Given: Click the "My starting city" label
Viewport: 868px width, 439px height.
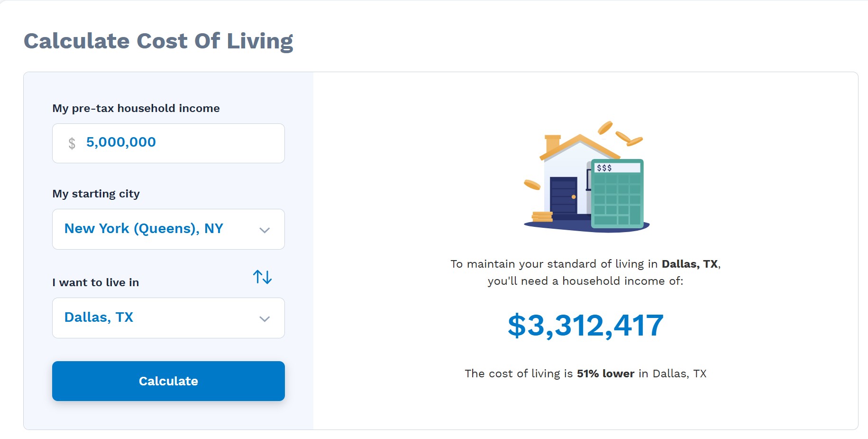Looking at the screenshot, I should click(96, 194).
